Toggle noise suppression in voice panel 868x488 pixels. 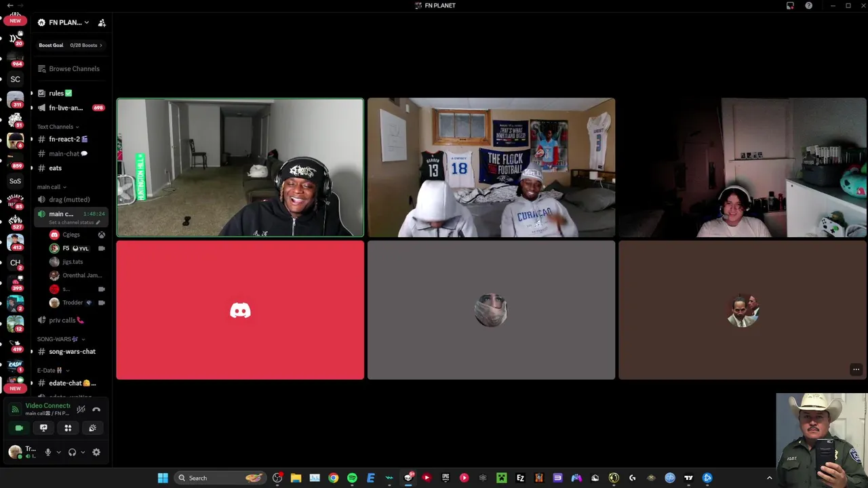tap(81, 409)
